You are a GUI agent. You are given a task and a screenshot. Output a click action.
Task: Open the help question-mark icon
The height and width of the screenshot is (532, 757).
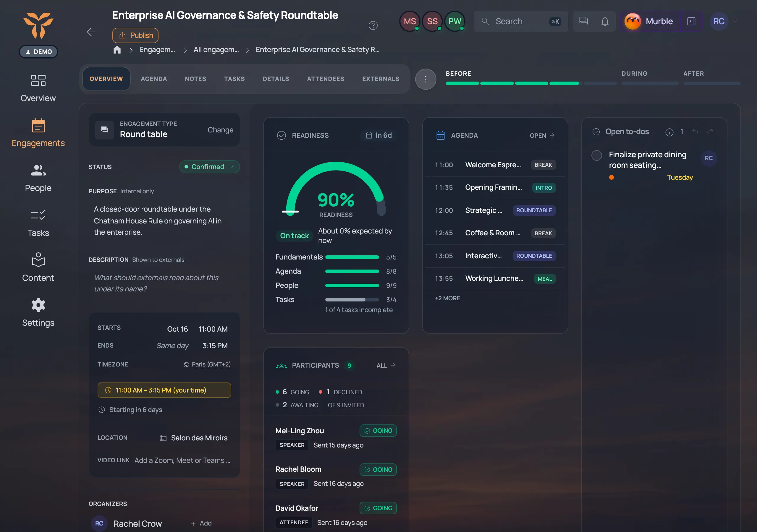(373, 25)
